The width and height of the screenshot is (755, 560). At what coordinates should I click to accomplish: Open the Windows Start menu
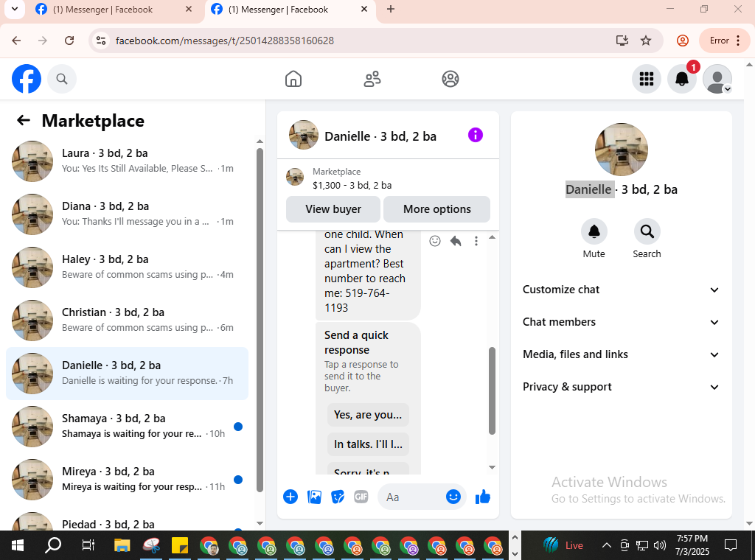[18, 545]
